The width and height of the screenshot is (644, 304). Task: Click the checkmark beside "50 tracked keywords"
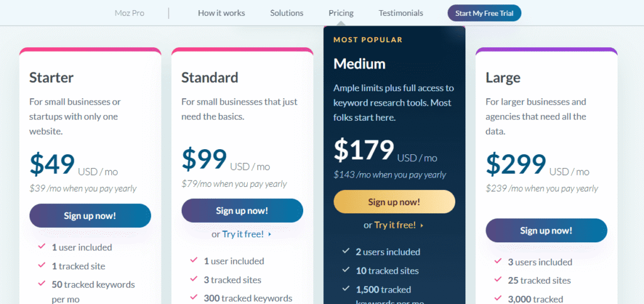pos(42,284)
